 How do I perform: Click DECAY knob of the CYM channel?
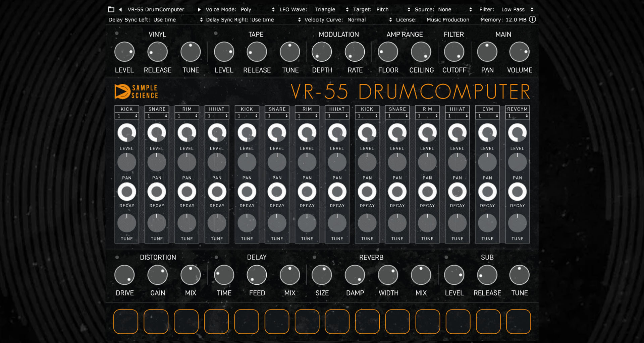[x=487, y=192]
